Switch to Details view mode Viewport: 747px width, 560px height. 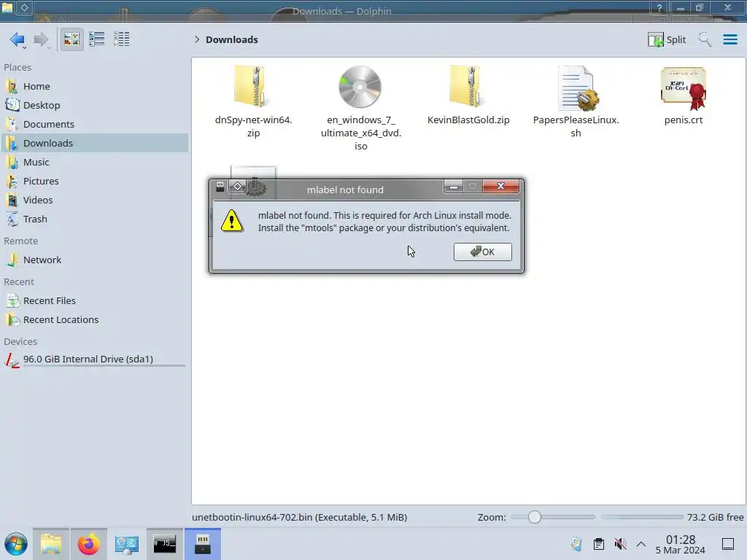(x=122, y=39)
